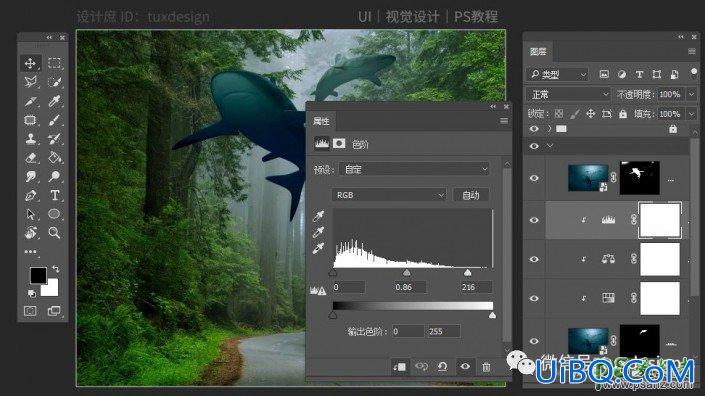Click the midtone input slider handle
This screenshot has width=705, height=396.
(406, 273)
